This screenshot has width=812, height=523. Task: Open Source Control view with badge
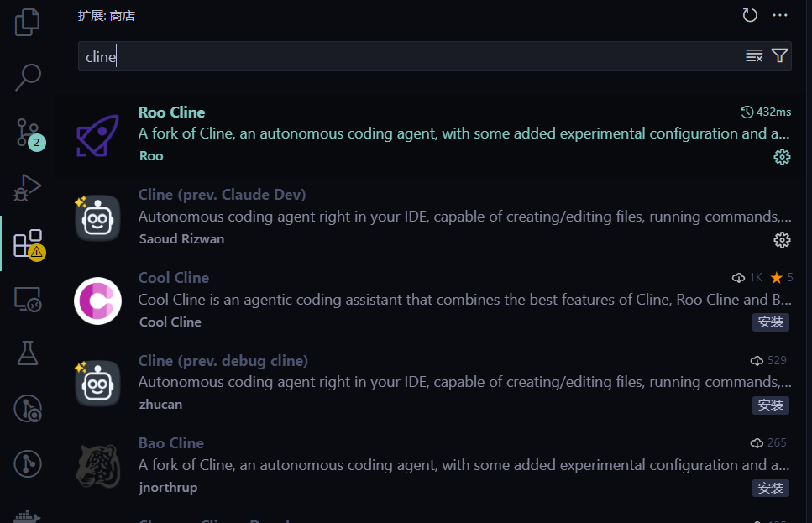28,133
